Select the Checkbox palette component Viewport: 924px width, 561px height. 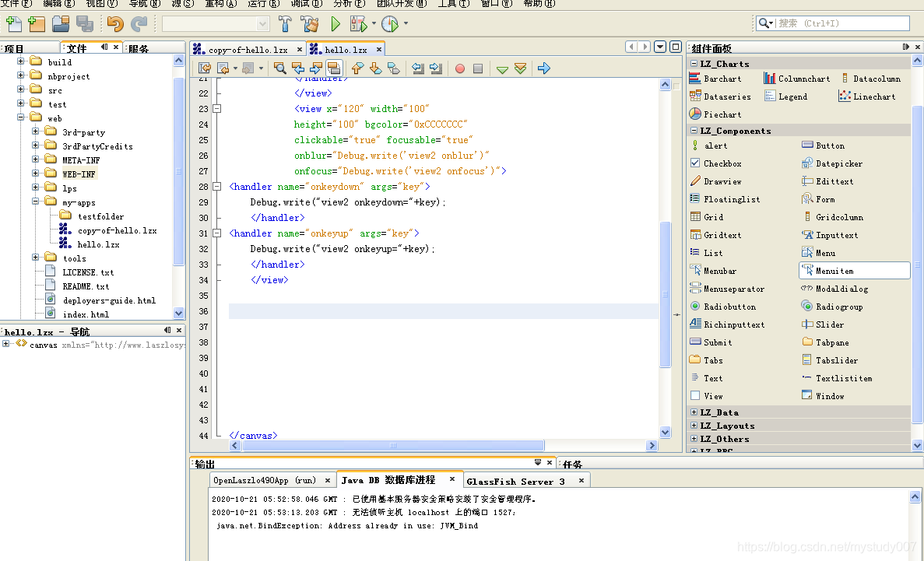click(x=716, y=164)
